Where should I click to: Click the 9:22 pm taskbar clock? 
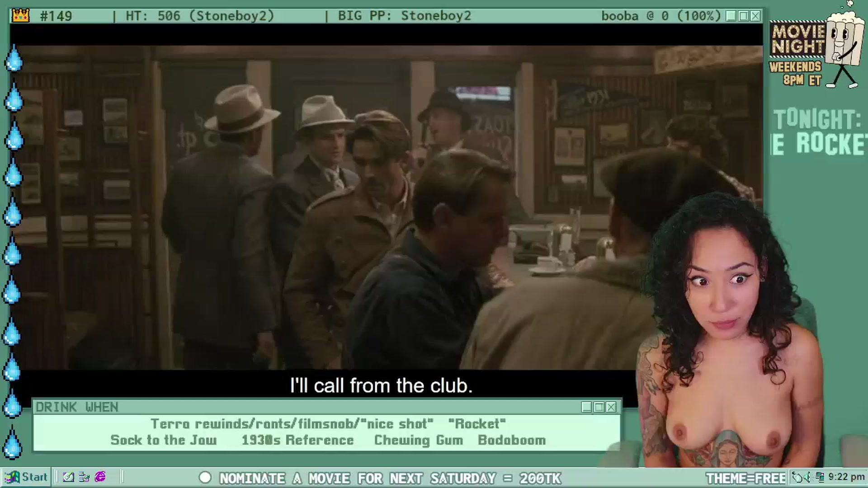click(x=846, y=477)
